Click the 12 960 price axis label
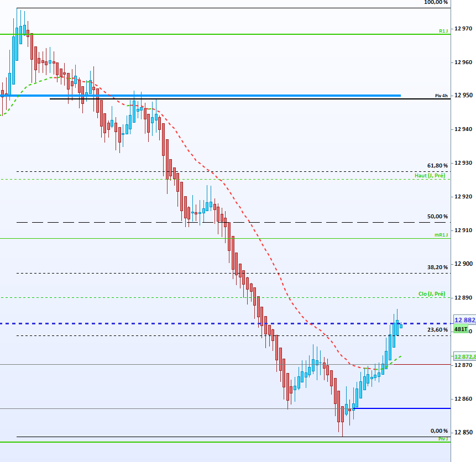Screen dimensions: 476x462 point(463,62)
